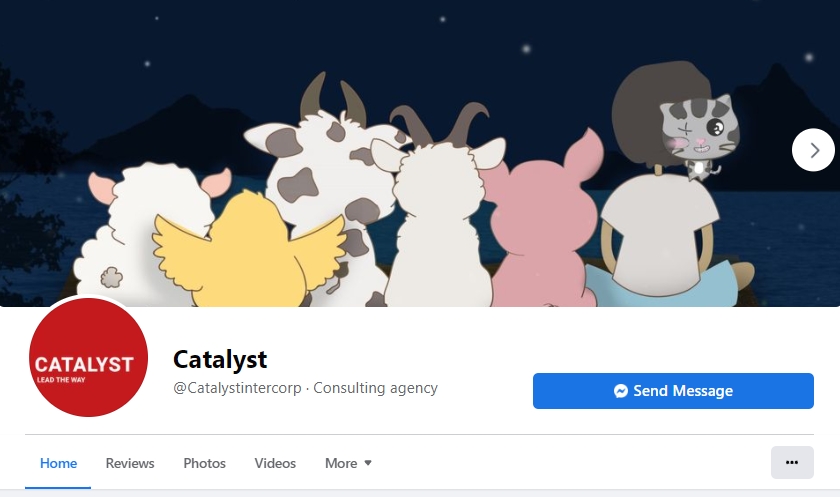Open the More tab menu

click(x=348, y=463)
